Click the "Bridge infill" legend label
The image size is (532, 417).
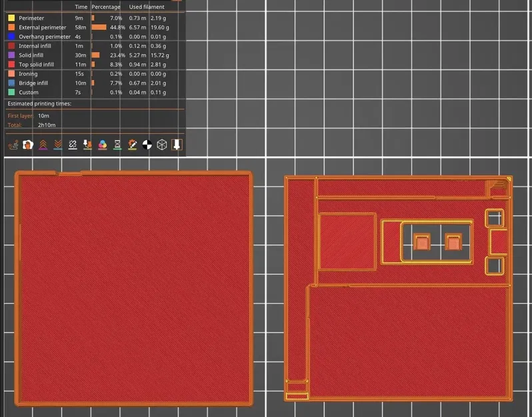click(33, 83)
